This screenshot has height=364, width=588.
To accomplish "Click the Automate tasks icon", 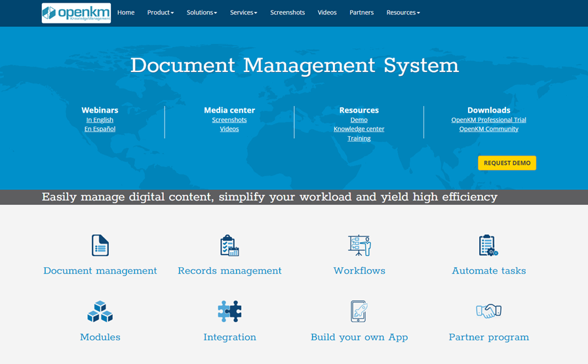I will 488,246.
